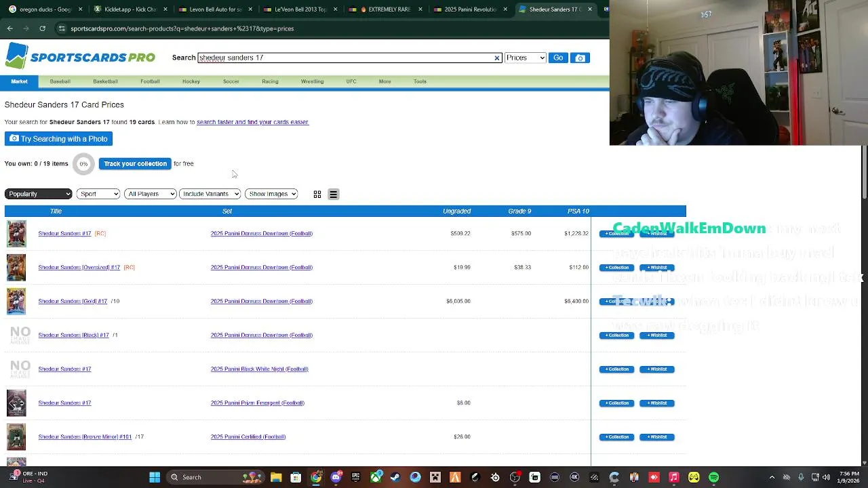This screenshot has height=488, width=868.
Task: Open search faster and find cards easier link
Action: (252, 122)
